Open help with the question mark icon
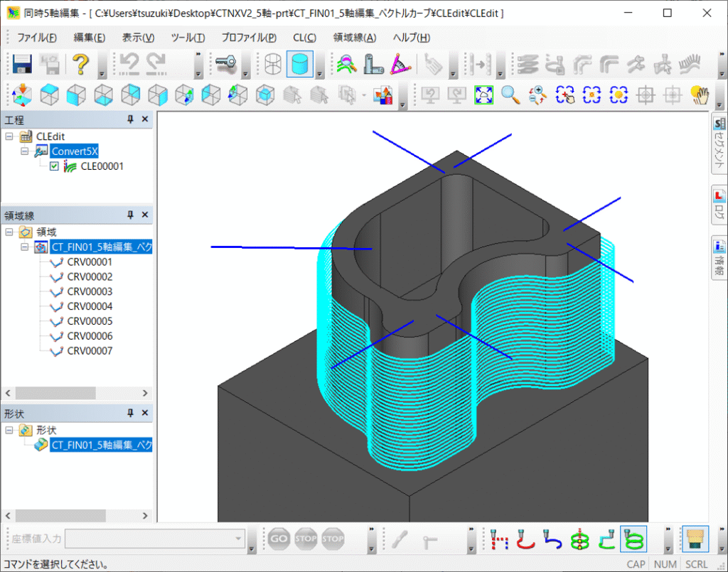728x572 pixels. 80,65
